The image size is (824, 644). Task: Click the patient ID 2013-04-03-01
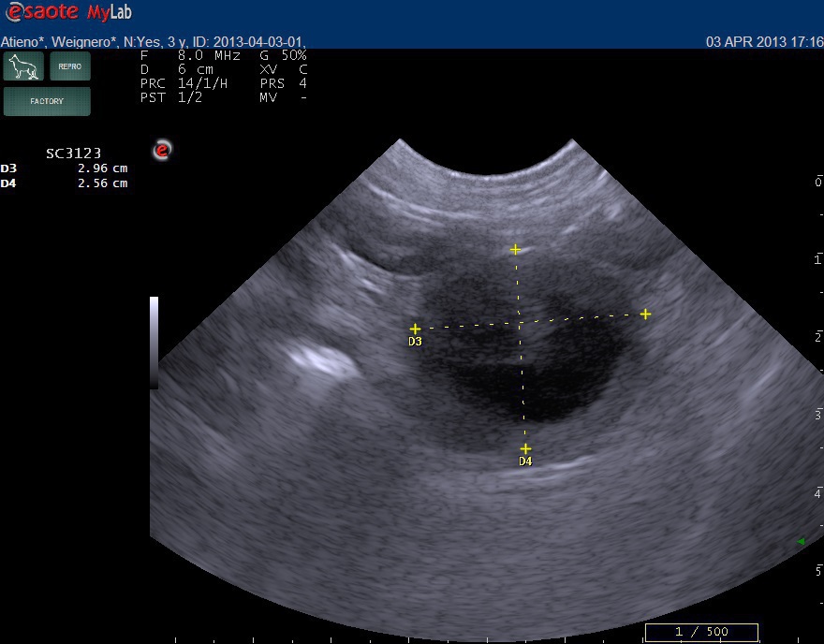pyautogui.click(x=250, y=42)
